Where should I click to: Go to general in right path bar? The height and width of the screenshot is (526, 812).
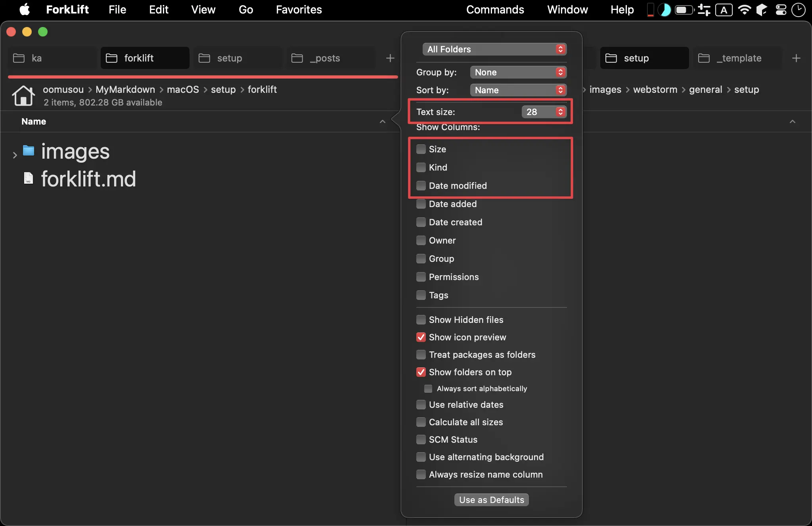point(706,90)
